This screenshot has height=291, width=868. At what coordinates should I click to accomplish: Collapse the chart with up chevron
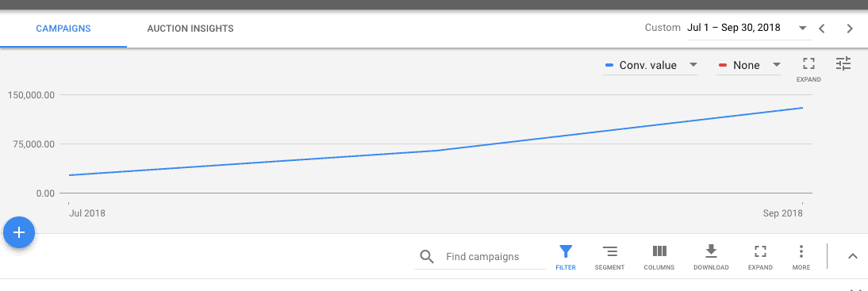pyautogui.click(x=852, y=255)
